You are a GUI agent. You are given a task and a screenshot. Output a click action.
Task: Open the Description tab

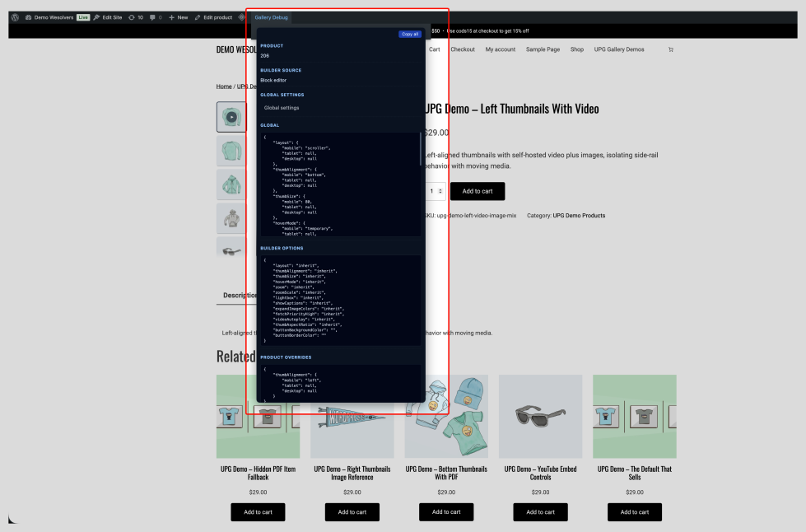pos(240,295)
